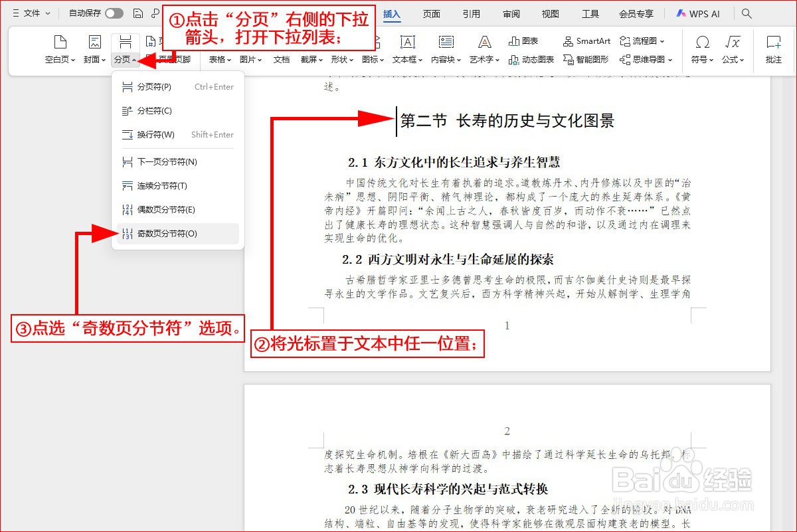Image resolution: width=797 pixels, height=532 pixels.
Task: Click the 智能图形 smart graphic button
Action: pos(588,59)
